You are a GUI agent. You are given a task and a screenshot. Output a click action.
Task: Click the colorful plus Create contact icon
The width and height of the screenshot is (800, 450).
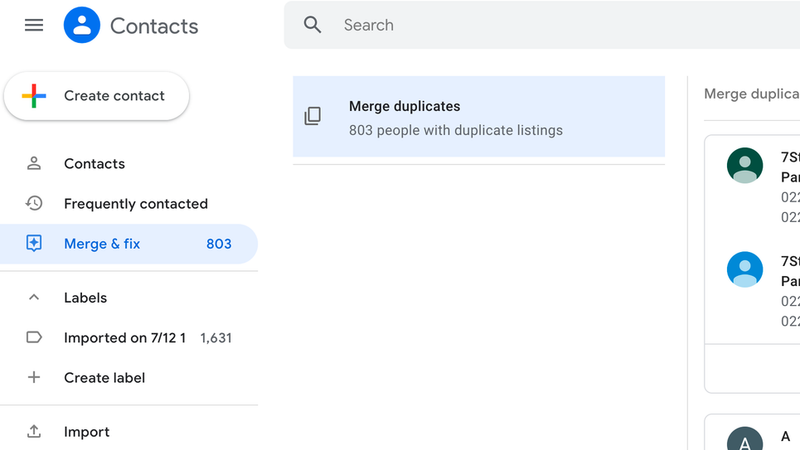coord(34,96)
